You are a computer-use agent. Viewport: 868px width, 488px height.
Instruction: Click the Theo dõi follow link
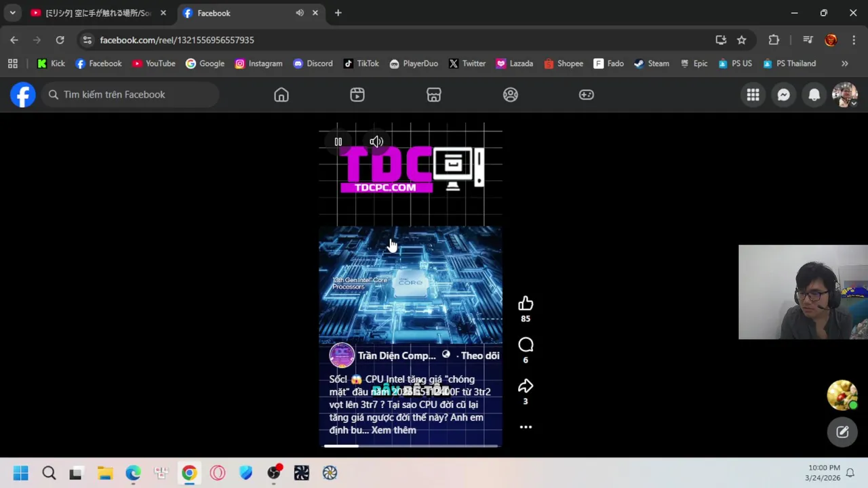pyautogui.click(x=480, y=356)
